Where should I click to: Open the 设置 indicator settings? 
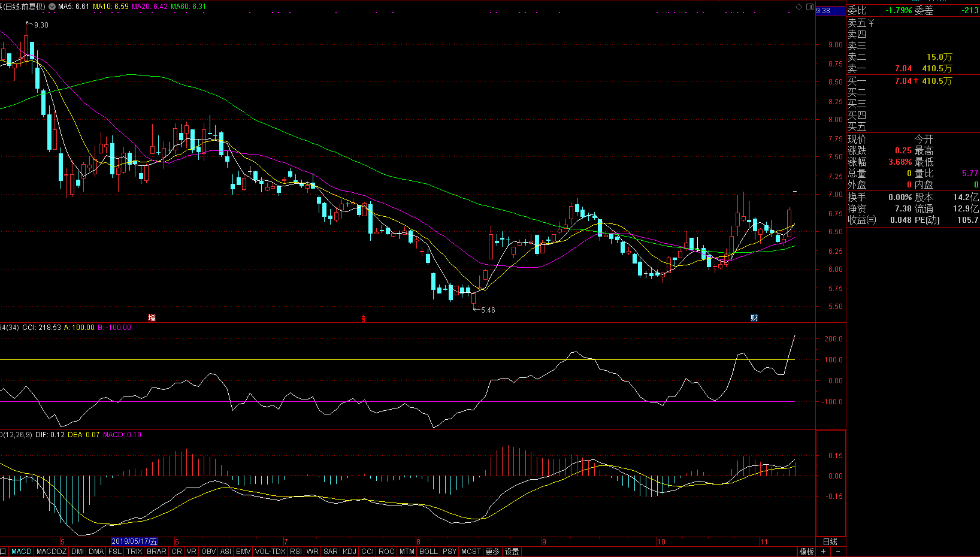tap(512, 552)
